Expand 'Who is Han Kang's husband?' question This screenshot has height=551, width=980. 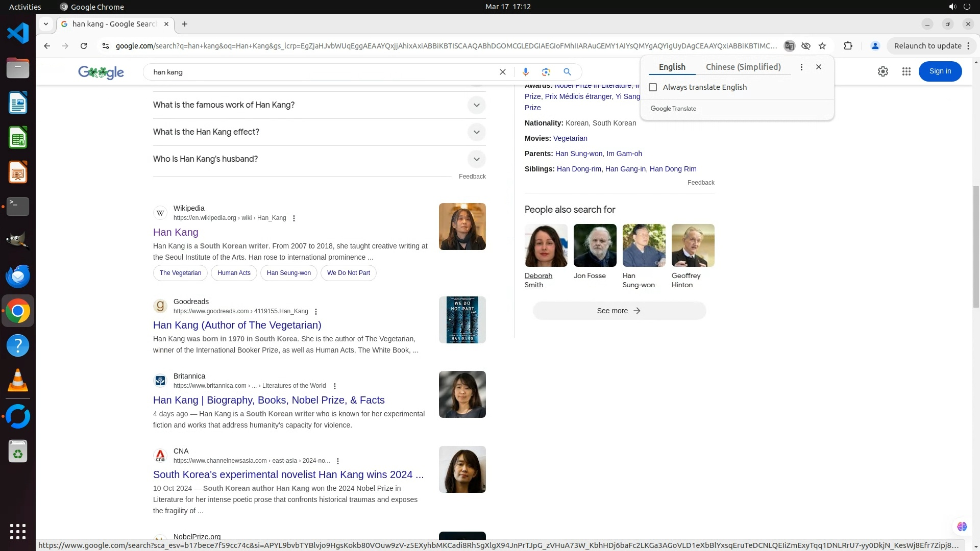click(476, 159)
